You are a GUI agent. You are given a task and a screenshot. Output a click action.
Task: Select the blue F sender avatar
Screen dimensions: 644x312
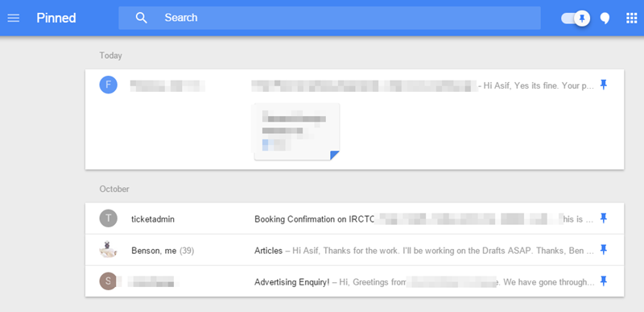(x=109, y=85)
